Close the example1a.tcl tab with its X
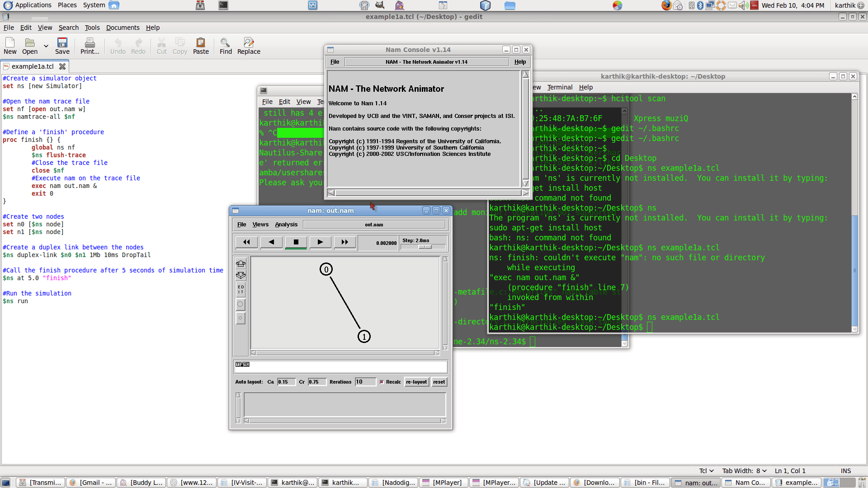This screenshot has height=488, width=868. [62, 66]
